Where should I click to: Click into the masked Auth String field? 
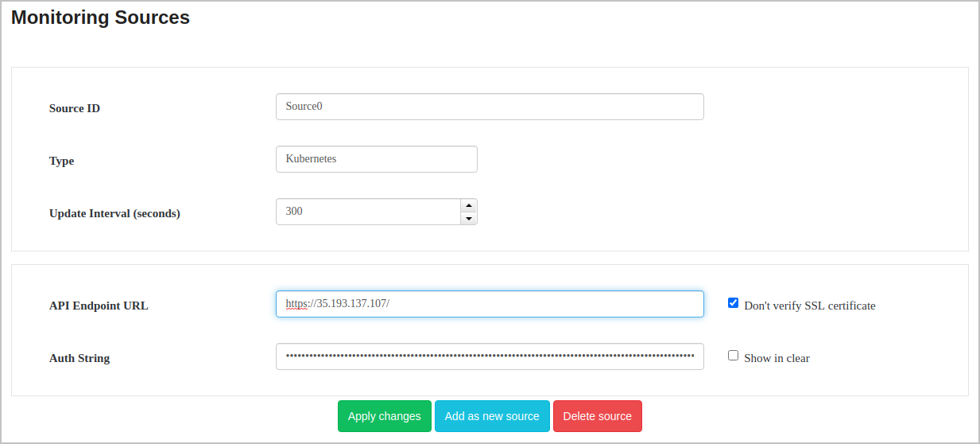(489, 356)
